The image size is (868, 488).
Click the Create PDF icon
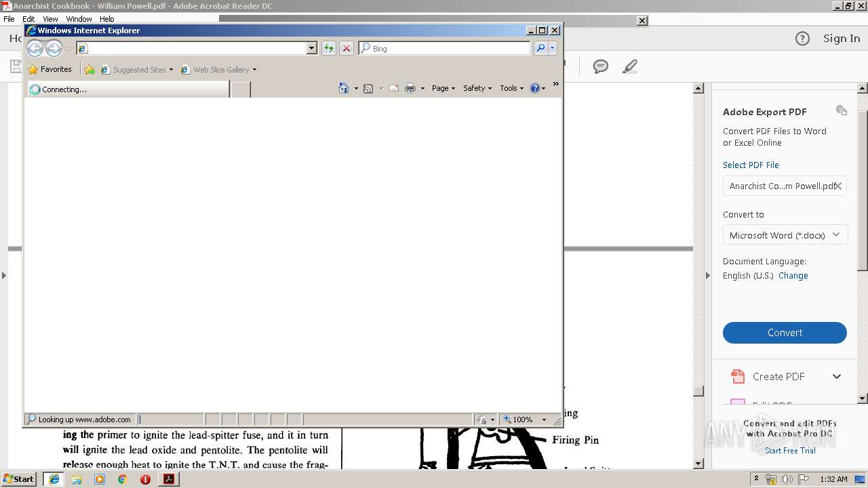(x=737, y=376)
